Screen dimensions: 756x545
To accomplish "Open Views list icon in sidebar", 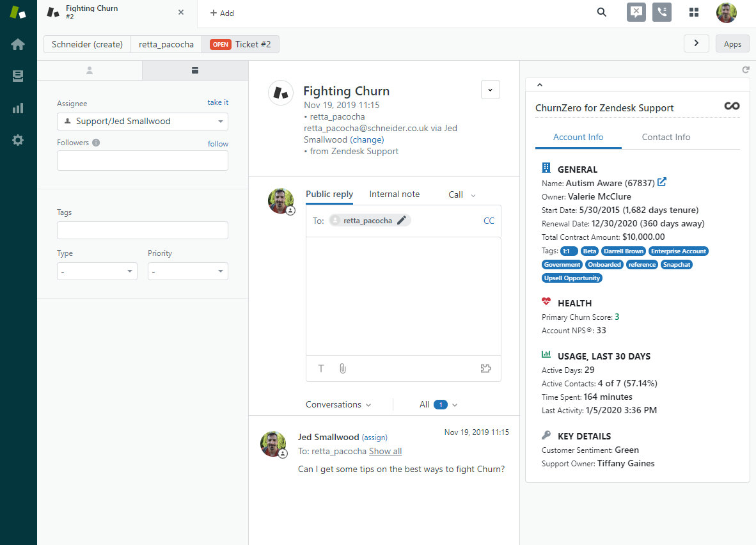I will point(18,76).
